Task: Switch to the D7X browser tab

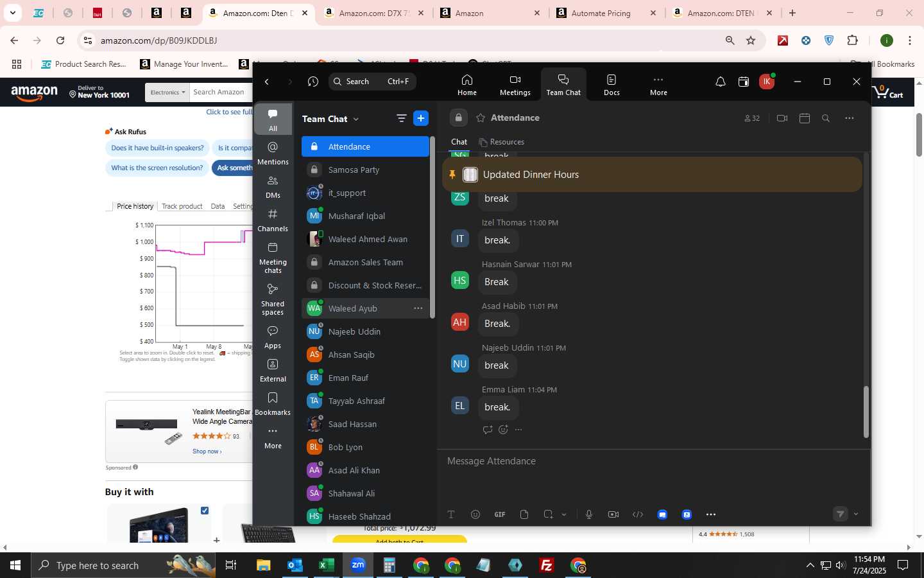Action: pos(373,13)
